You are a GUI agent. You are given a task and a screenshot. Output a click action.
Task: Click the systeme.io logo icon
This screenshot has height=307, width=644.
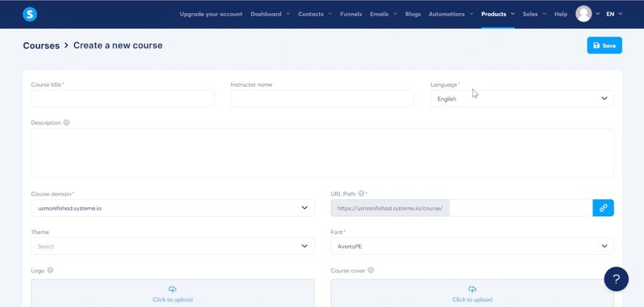pyautogui.click(x=30, y=14)
